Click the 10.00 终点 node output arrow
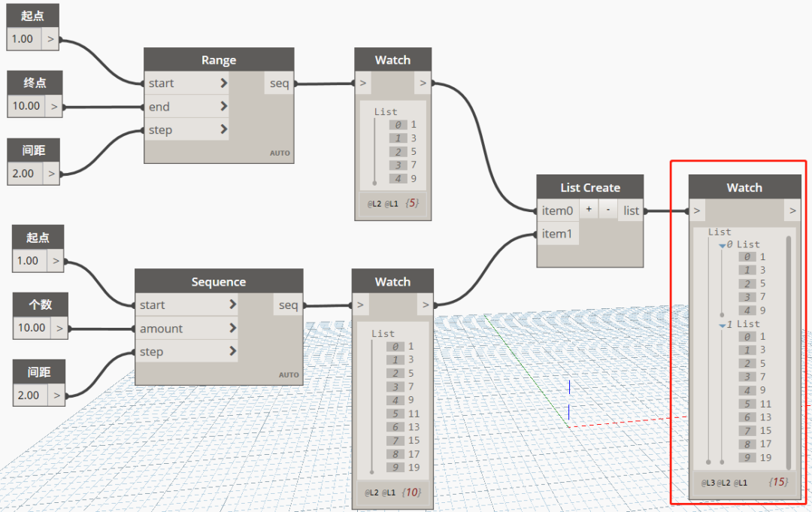 (54, 106)
